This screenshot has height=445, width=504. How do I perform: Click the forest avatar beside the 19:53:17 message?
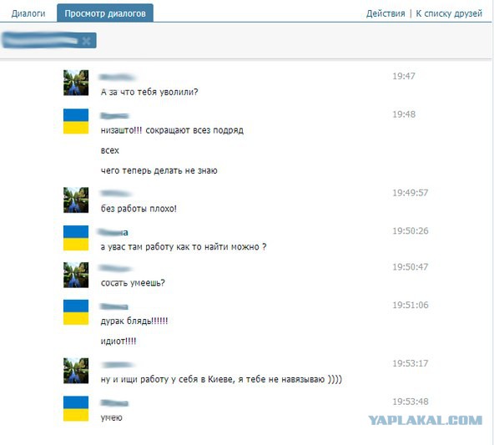[76, 371]
